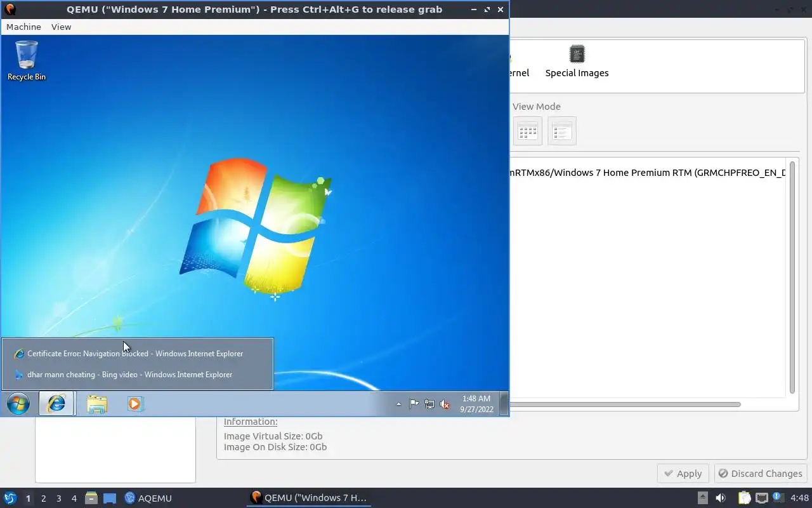Select Windows 7 Home Premium RTM image entry

pyautogui.click(x=647, y=173)
